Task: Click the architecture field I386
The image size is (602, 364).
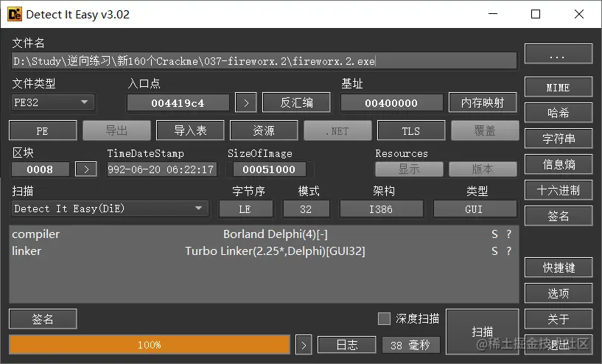Action: coord(381,209)
